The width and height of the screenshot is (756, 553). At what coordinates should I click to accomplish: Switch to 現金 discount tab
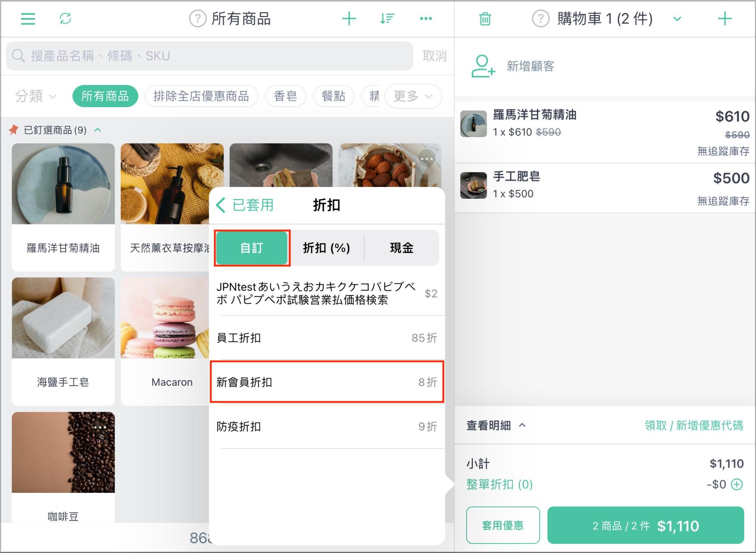click(401, 248)
